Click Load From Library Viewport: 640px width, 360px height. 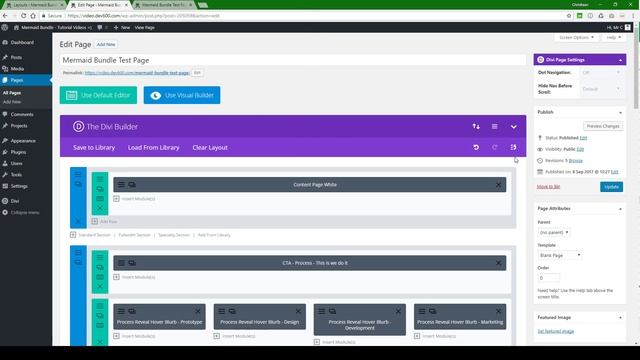click(x=153, y=147)
